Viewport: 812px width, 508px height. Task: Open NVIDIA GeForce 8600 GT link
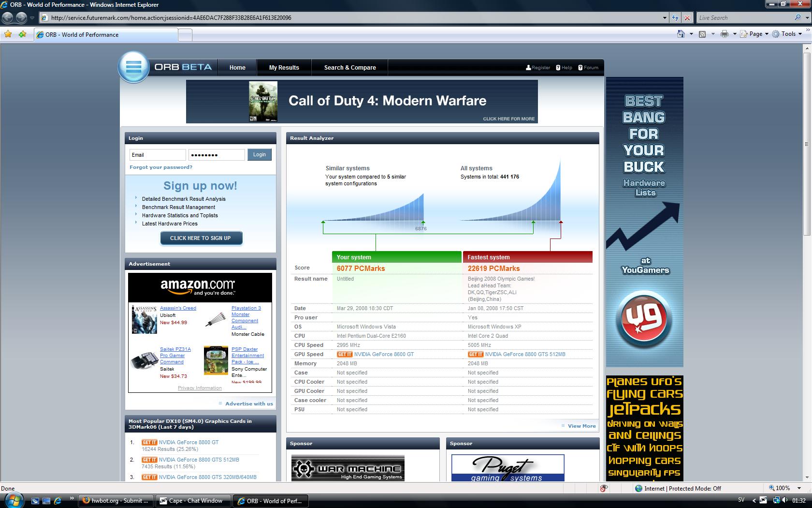point(384,354)
